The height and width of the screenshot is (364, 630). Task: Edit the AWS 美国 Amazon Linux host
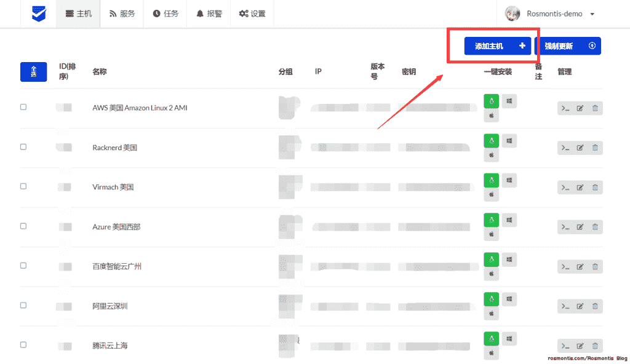tap(580, 108)
